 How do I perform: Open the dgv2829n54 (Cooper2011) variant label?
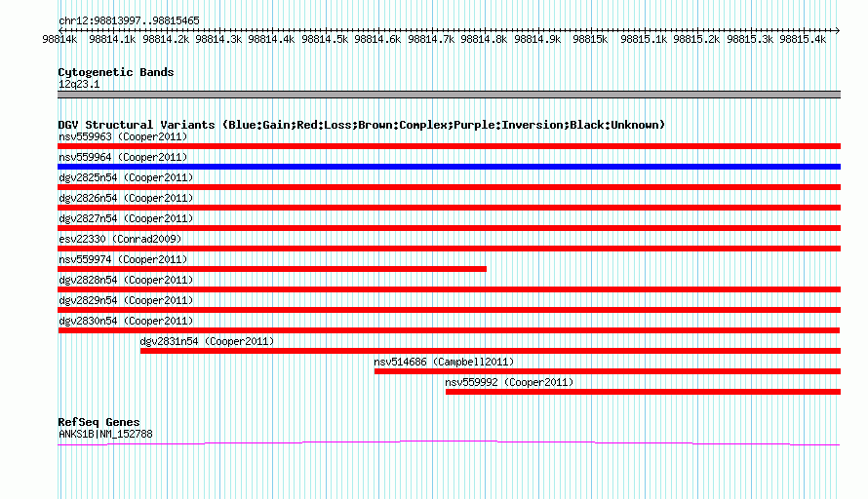(x=126, y=300)
